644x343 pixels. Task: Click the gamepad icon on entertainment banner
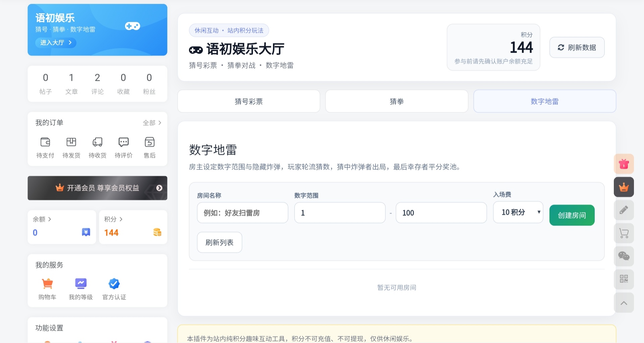tap(132, 26)
